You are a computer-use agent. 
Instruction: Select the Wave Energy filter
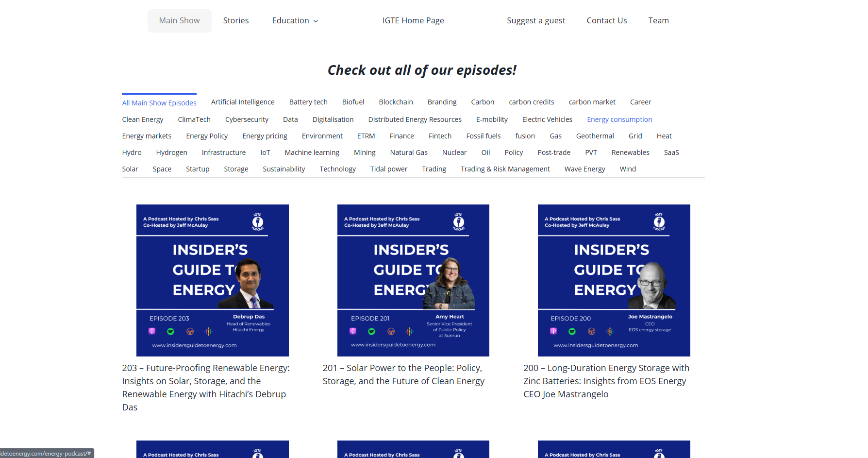(x=585, y=169)
